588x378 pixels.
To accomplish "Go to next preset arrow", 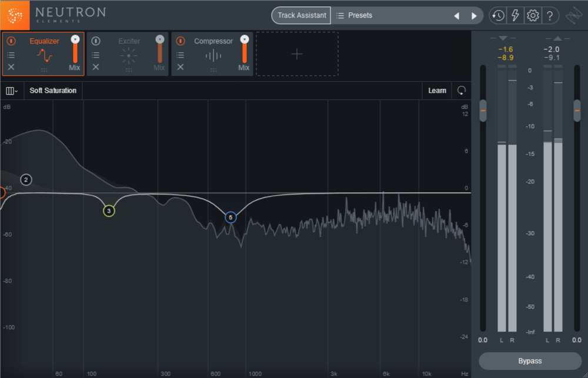I will [473, 16].
